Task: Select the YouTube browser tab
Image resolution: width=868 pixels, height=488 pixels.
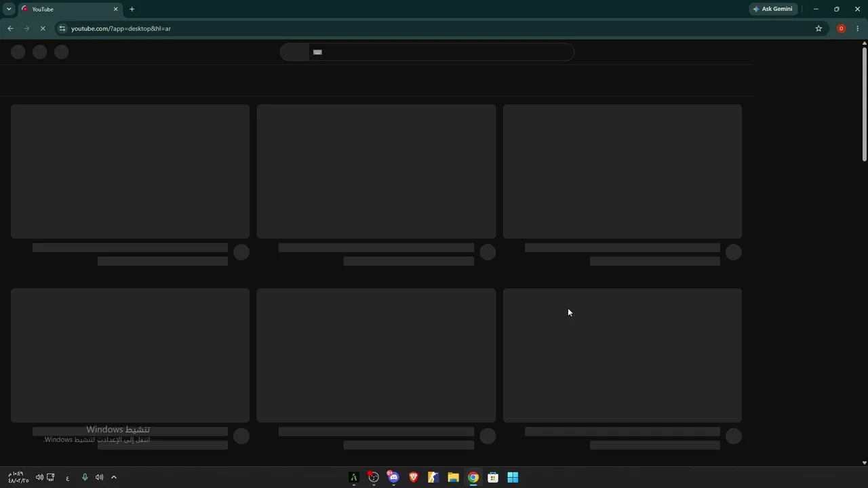Action: click(70, 9)
